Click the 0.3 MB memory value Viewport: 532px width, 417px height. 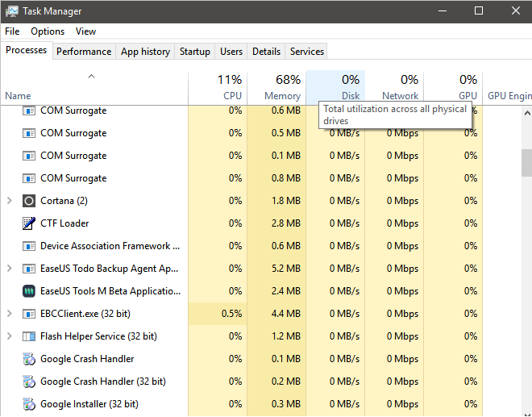(285, 404)
